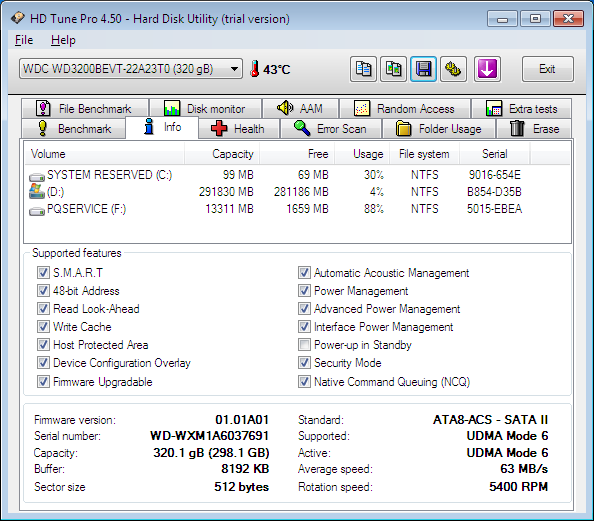This screenshot has width=594, height=521.
Task: Click the Windows drive icon for (D:)
Action: 37,191
